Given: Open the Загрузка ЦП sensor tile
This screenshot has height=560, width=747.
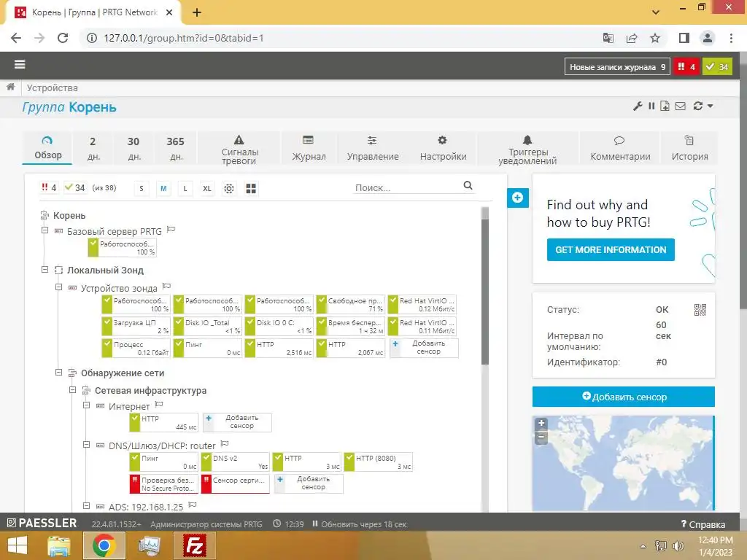Looking at the screenshot, I should (136, 326).
